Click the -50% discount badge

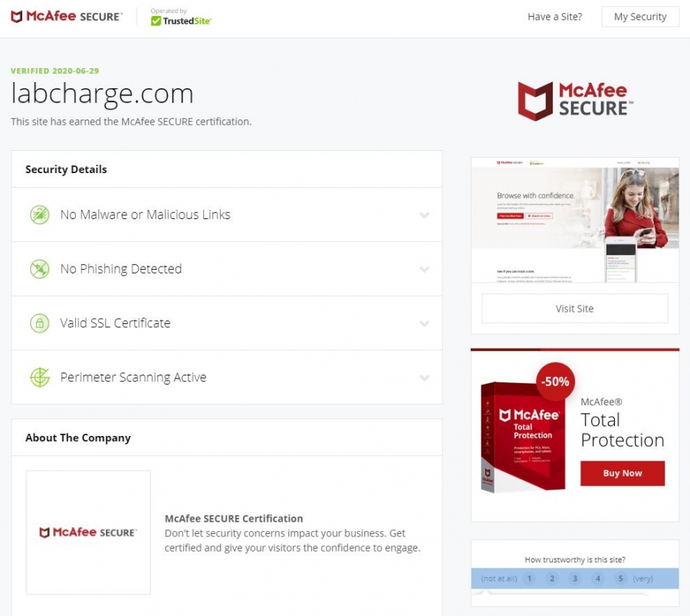coord(555,382)
